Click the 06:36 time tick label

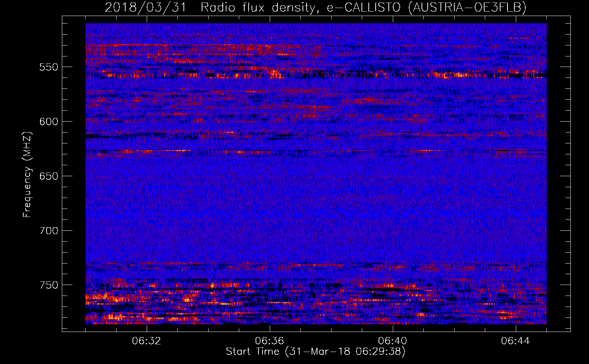click(270, 341)
